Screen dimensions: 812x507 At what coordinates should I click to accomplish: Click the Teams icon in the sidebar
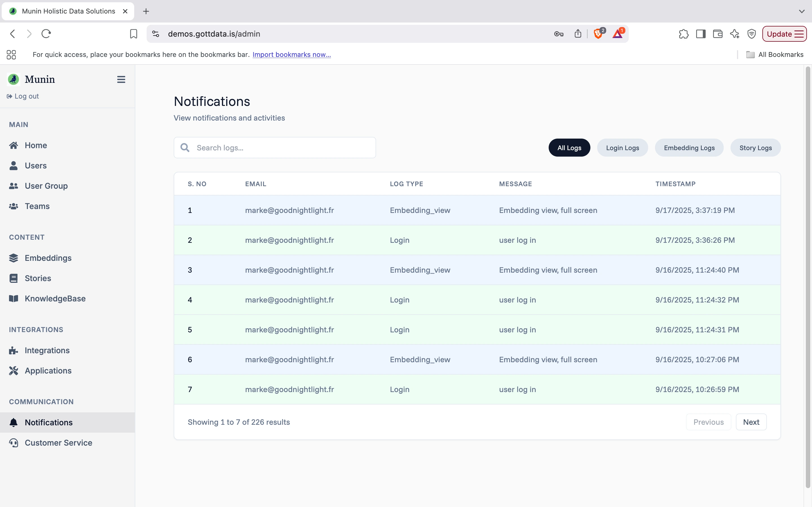point(14,206)
